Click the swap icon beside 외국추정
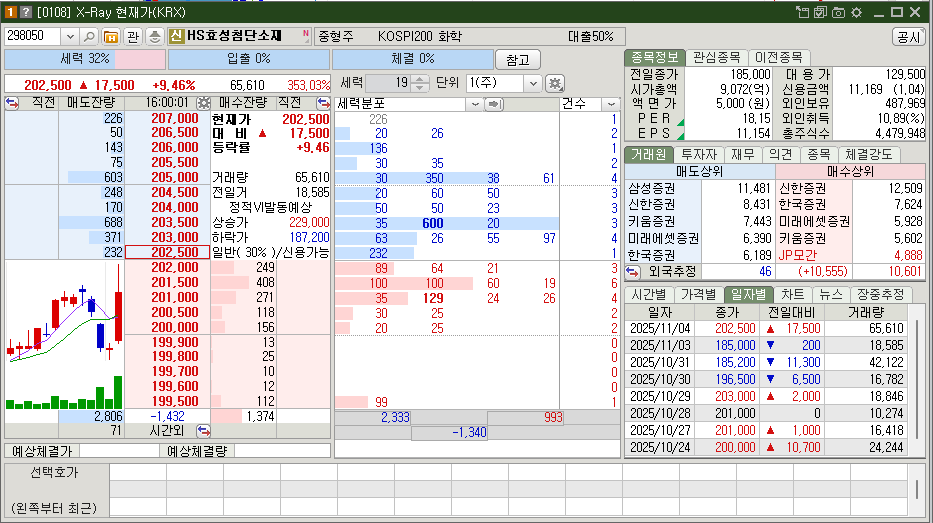The width and height of the screenshot is (933, 523). [x=633, y=272]
